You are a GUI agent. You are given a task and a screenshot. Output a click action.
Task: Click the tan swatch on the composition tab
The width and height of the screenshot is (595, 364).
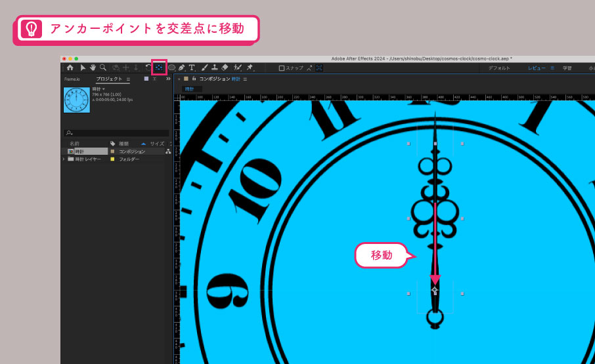click(x=186, y=79)
